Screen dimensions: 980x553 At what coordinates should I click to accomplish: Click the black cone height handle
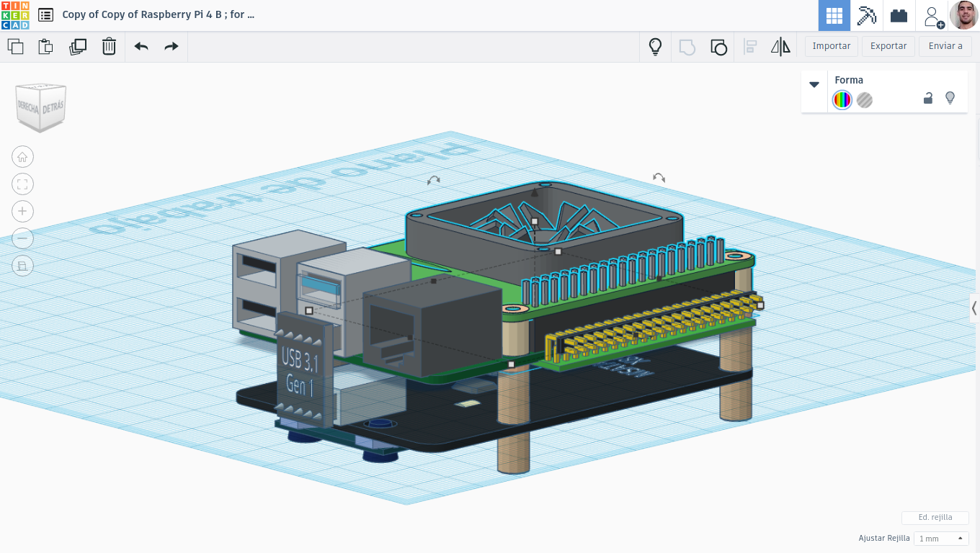click(534, 193)
